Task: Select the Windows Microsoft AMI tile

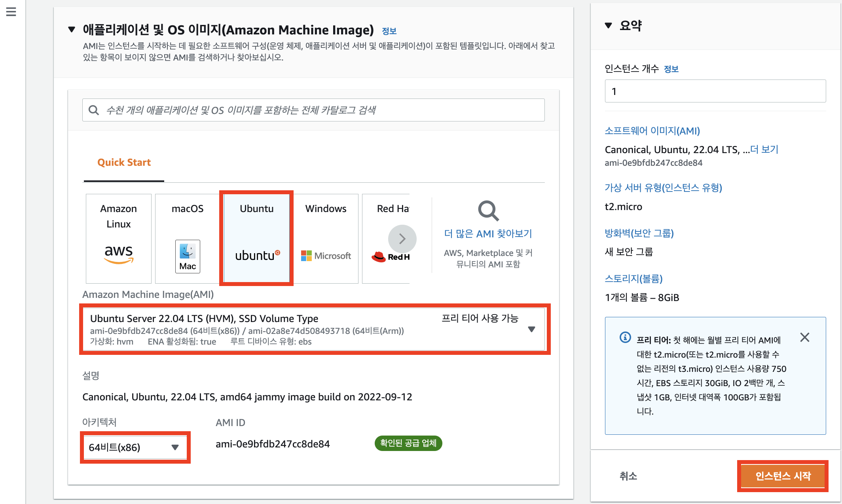Action: (x=326, y=238)
